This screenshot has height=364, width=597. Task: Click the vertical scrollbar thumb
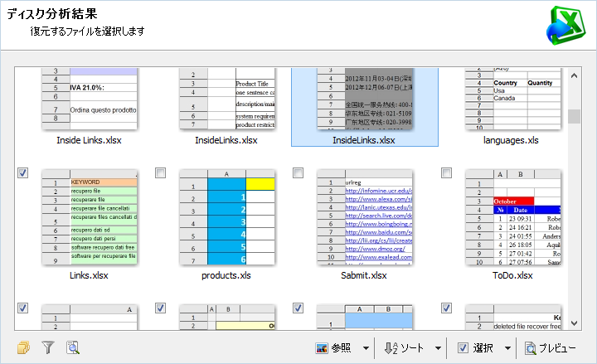tap(574, 117)
